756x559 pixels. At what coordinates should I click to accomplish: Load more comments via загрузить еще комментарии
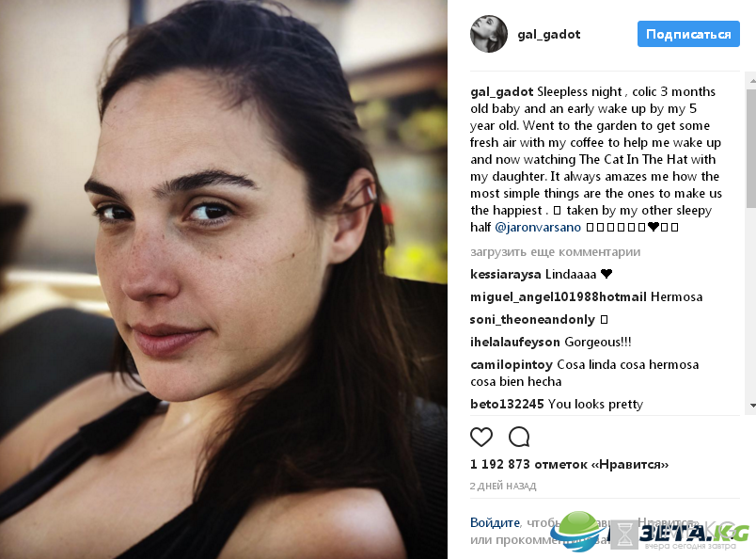click(555, 251)
